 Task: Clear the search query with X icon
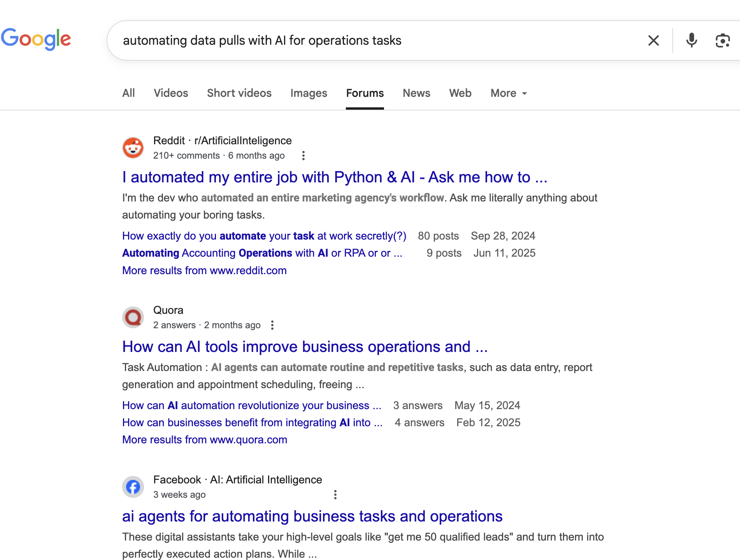coord(654,40)
